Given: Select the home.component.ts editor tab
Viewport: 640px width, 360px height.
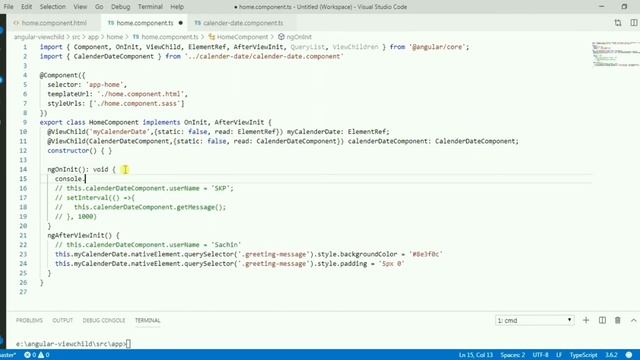Looking at the screenshot, I should 145,23.
